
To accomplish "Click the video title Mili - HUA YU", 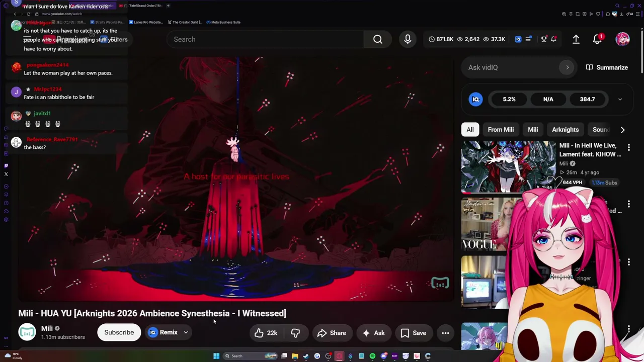I will [152, 313].
